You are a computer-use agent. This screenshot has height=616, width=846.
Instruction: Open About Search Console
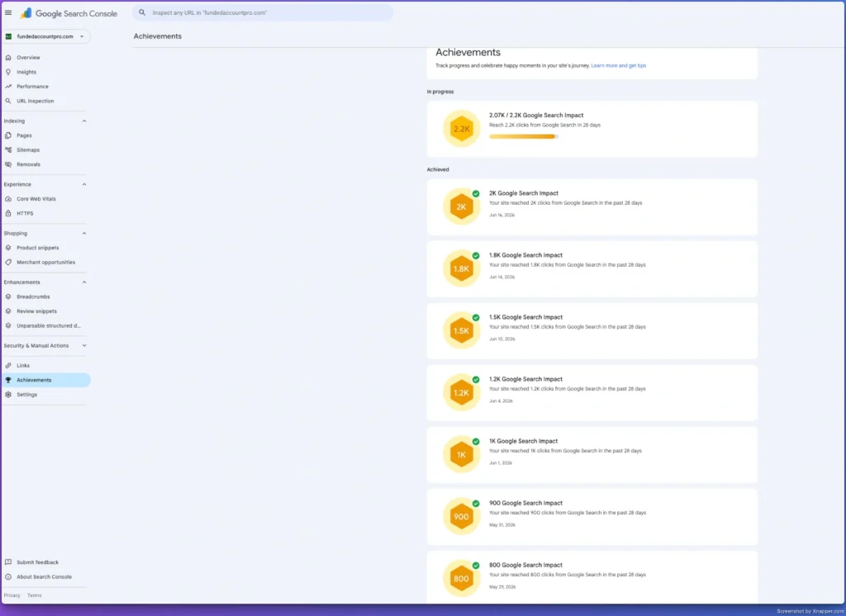pos(45,576)
